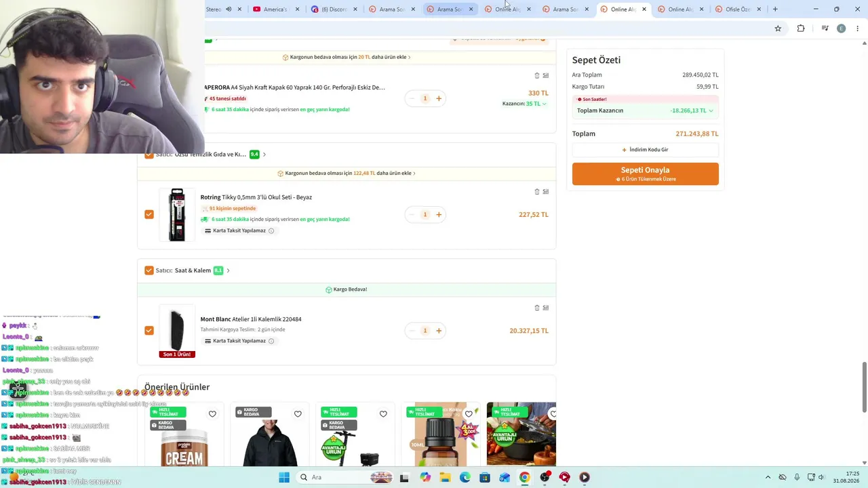Image resolution: width=868 pixels, height=488 pixels.
Task: Click İndirim Kodu Gir button
Action: (646, 150)
